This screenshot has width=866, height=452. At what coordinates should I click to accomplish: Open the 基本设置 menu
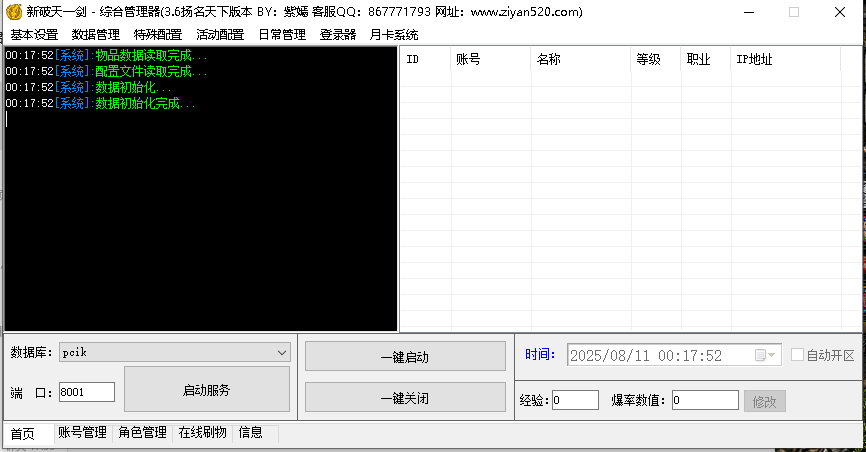(34, 35)
